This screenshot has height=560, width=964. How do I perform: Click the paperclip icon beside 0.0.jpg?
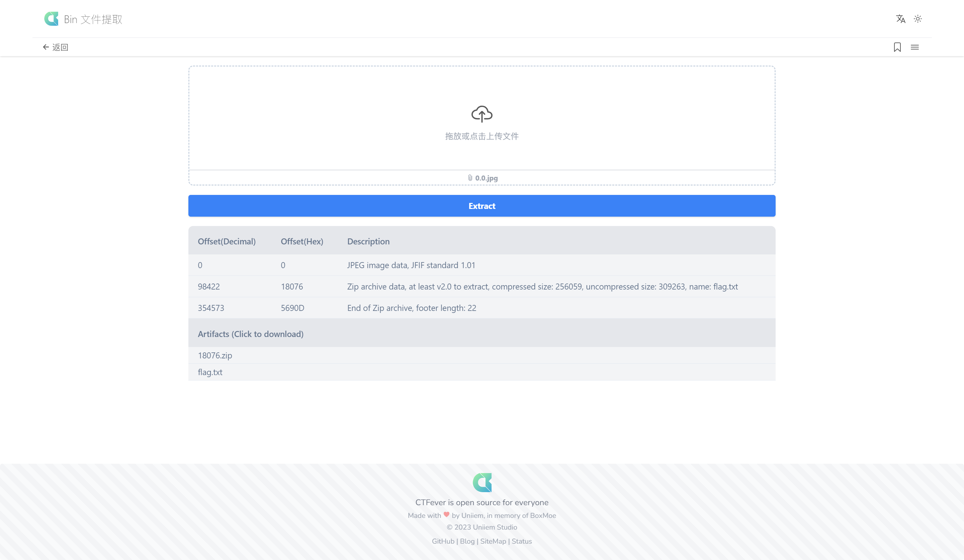coord(470,178)
